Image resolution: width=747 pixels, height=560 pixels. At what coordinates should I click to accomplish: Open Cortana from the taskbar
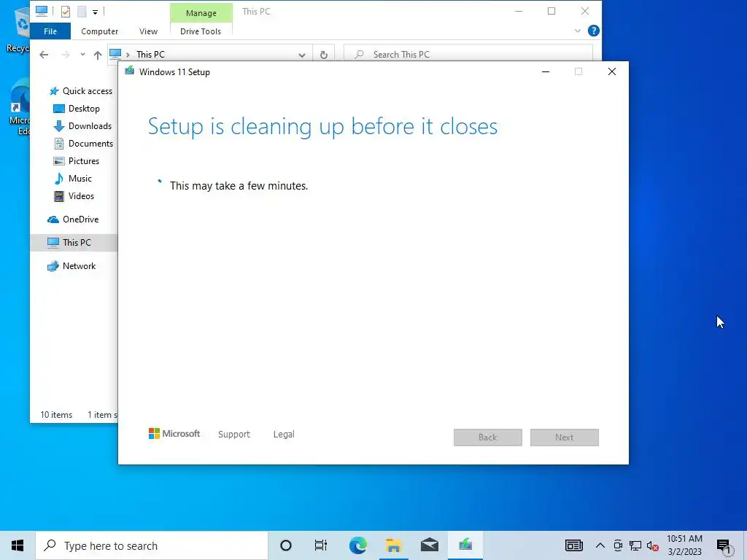(x=286, y=545)
